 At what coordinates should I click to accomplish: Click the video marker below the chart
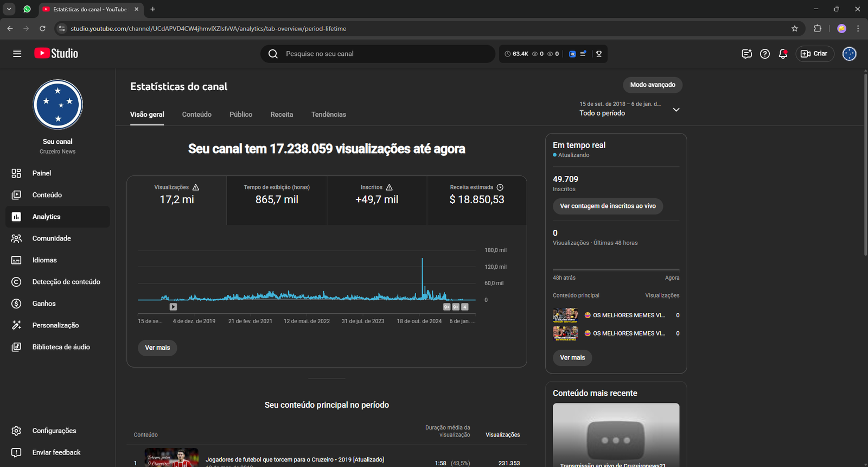(x=173, y=307)
